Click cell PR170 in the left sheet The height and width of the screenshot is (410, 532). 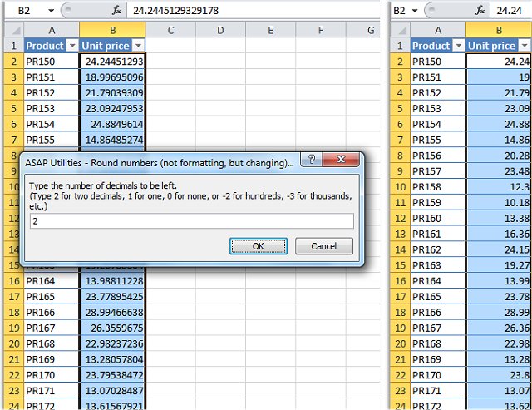tap(52, 375)
